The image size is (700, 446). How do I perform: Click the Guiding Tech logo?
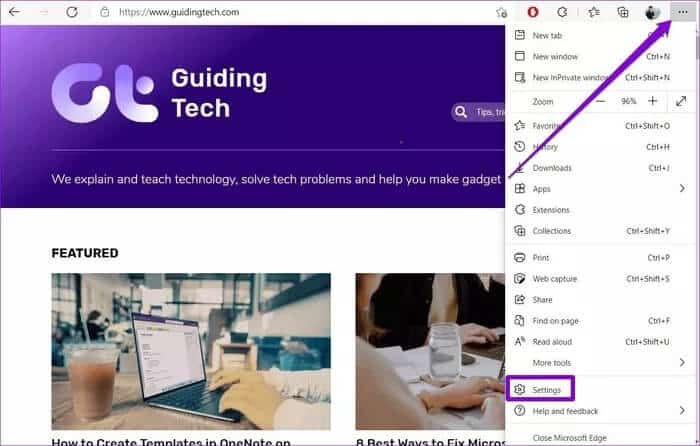click(x=159, y=93)
